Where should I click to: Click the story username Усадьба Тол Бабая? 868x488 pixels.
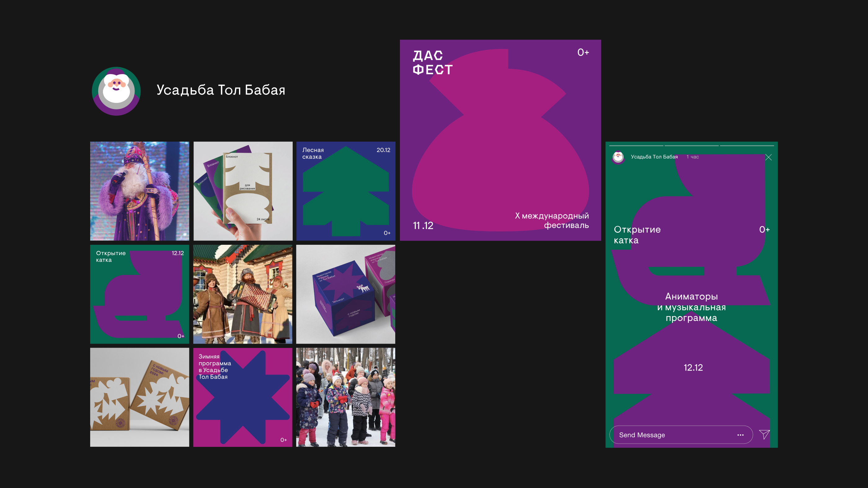point(654,157)
